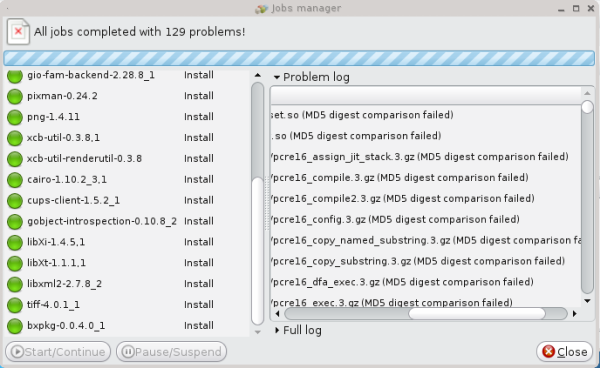Click the Close button

tap(564, 352)
